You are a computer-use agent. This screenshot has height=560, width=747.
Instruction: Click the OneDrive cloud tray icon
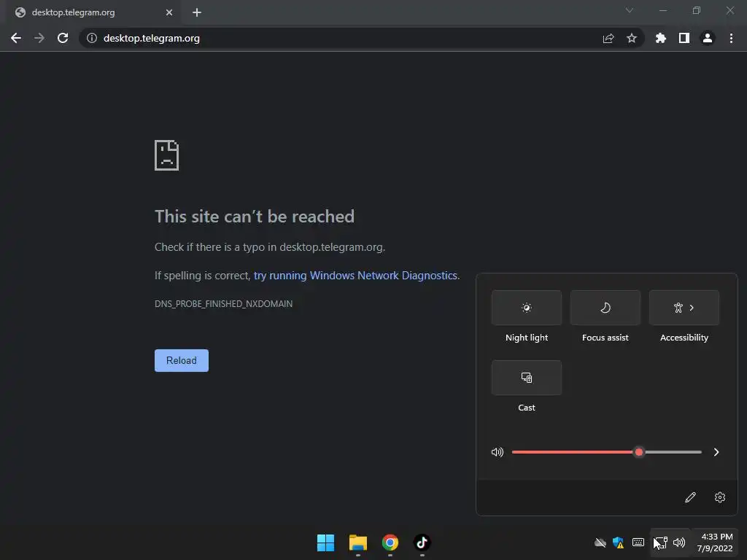[x=600, y=542]
